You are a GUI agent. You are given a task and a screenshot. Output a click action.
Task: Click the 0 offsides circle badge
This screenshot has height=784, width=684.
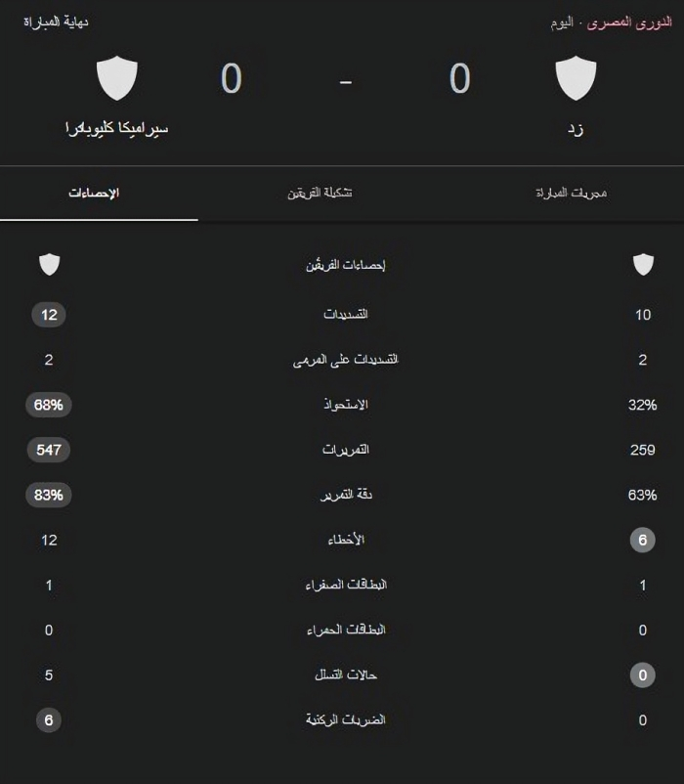643,675
